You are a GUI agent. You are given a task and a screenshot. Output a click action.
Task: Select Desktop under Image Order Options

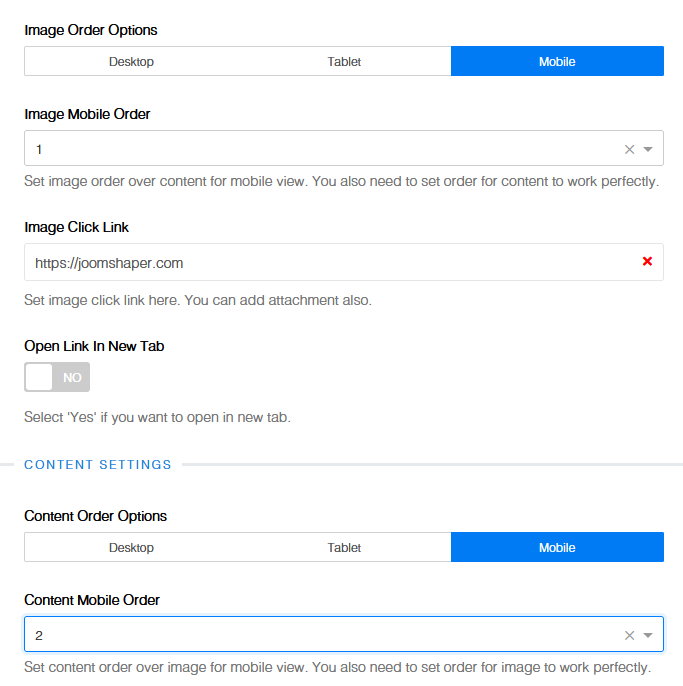[131, 61]
